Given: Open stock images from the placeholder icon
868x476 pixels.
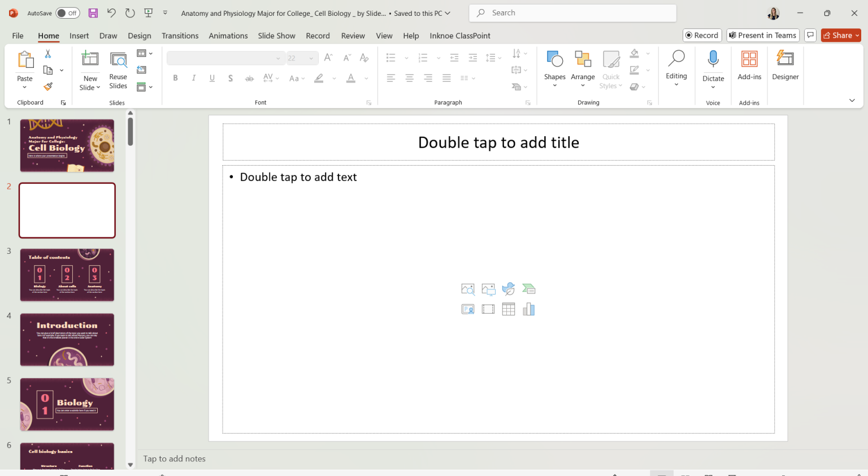Looking at the screenshot, I should point(468,289).
